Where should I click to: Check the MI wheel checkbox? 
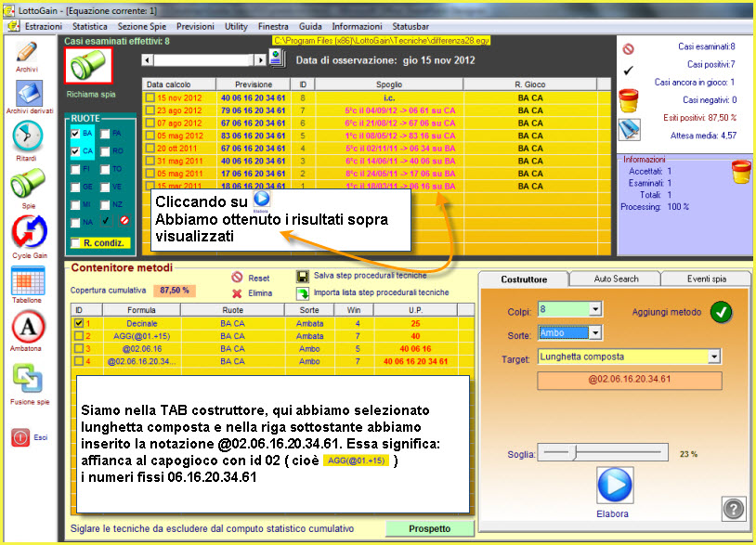(75, 205)
